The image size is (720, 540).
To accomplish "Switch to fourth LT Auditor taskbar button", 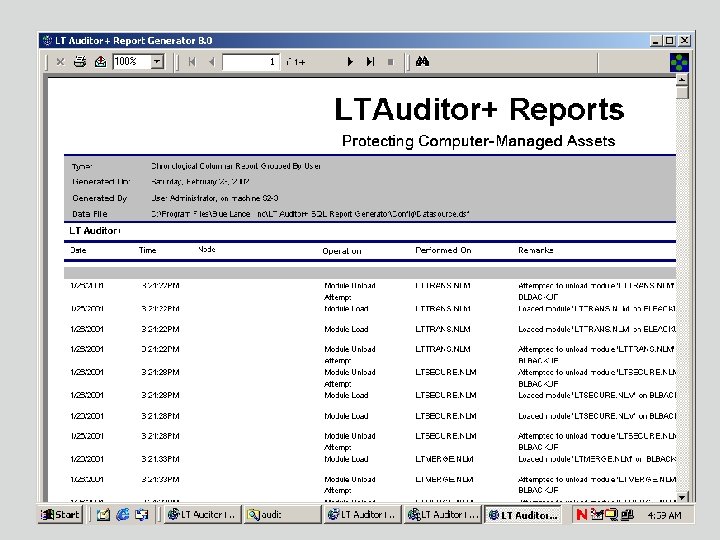I will pos(443,515).
